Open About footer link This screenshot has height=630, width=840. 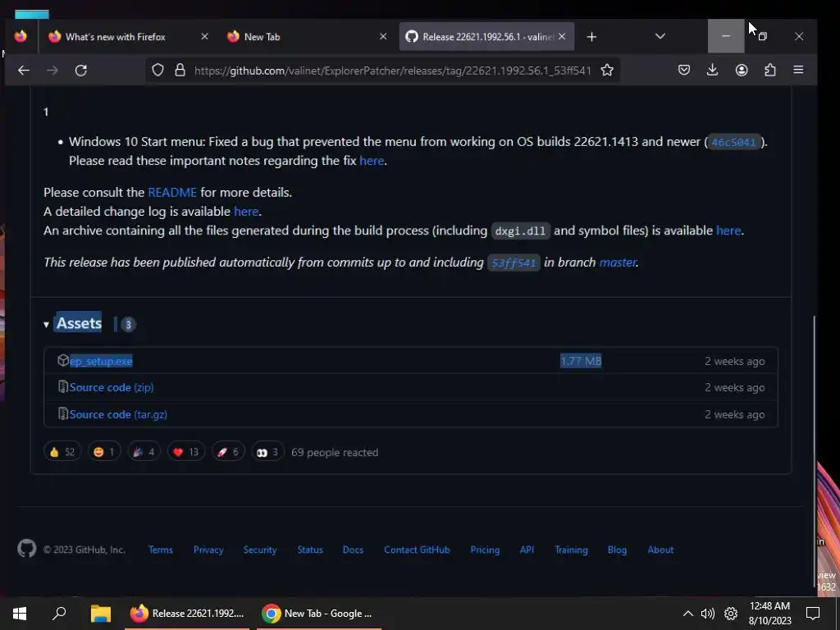(x=660, y=550)
